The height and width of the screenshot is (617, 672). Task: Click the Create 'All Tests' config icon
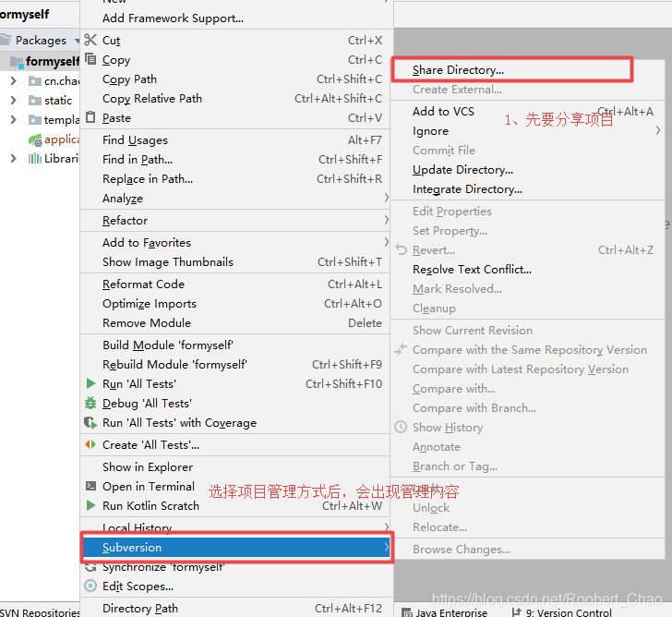(90, 444)
